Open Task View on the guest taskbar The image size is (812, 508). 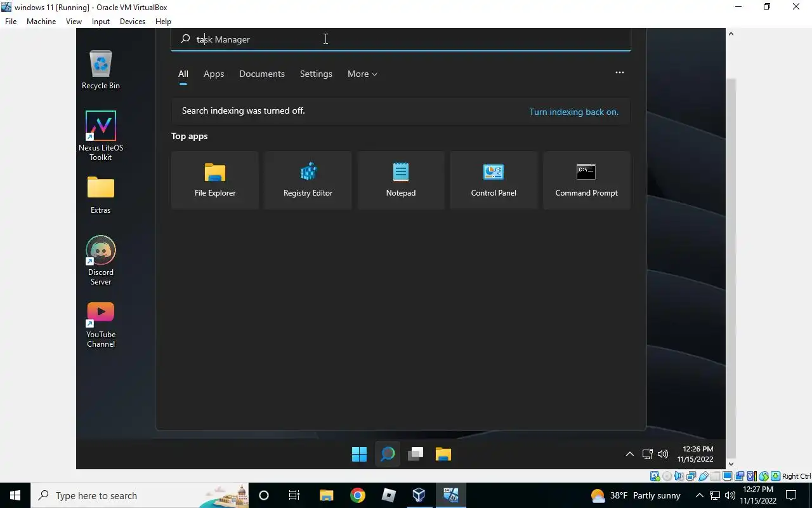click(x=416, y=454)
